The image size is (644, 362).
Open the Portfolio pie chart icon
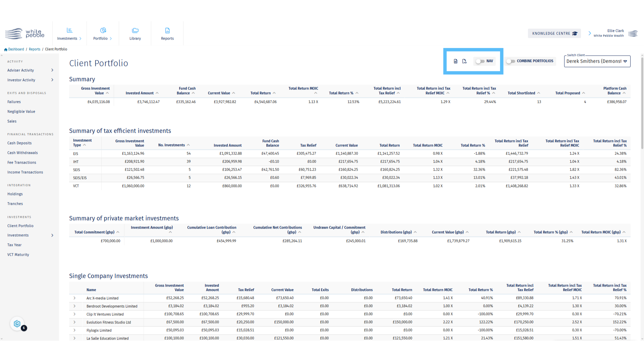pos(103,31)
